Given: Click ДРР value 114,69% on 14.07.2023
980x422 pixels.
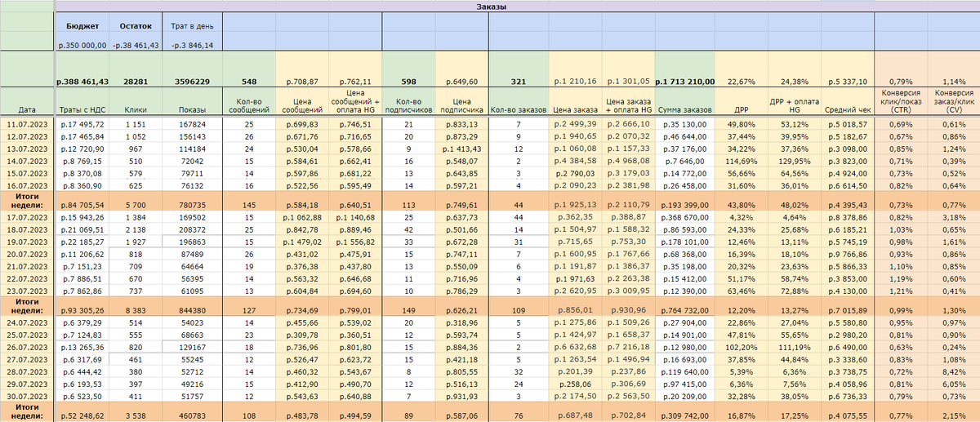Looking at the screenshot, I should tap(742, 162).
